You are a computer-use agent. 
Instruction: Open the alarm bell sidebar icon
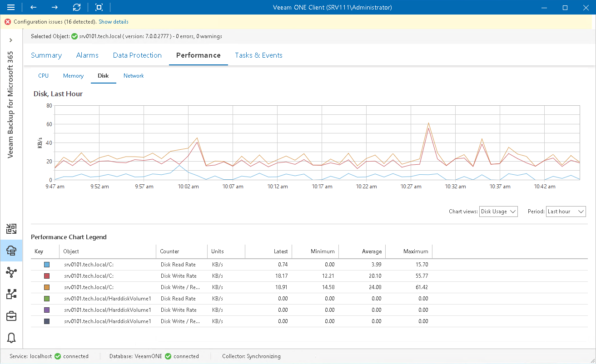[11, 338]
